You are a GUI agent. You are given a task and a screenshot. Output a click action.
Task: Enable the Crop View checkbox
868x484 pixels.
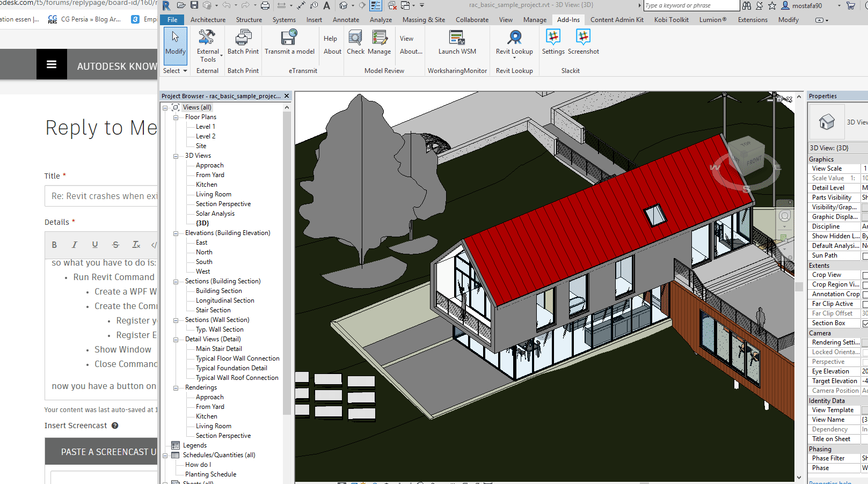864,274
